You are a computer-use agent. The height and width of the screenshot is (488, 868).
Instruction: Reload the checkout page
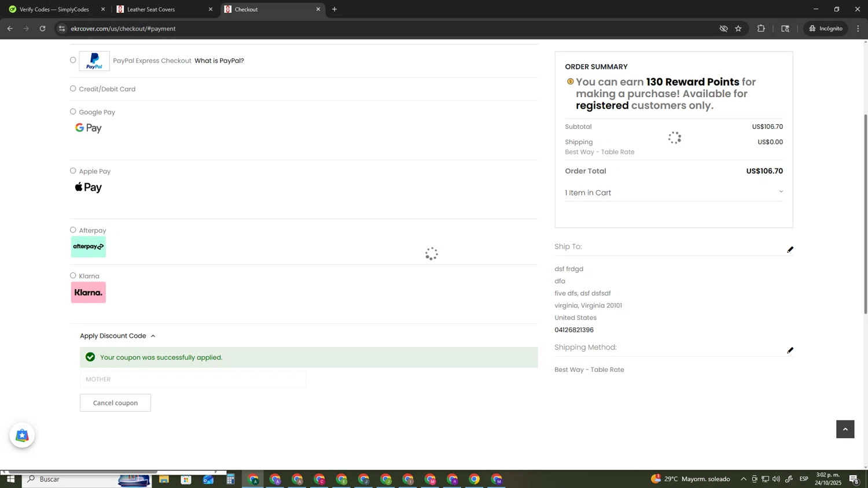pos(42,28)
